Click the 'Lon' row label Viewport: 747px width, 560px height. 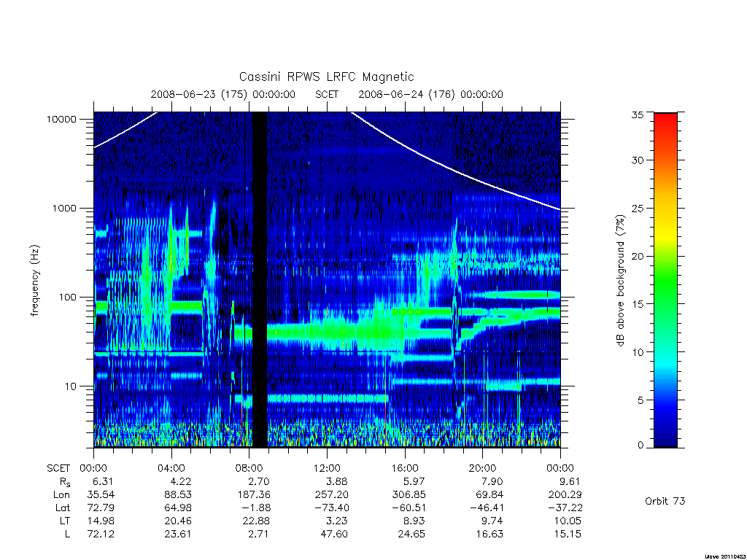click(x=61, y=495)
